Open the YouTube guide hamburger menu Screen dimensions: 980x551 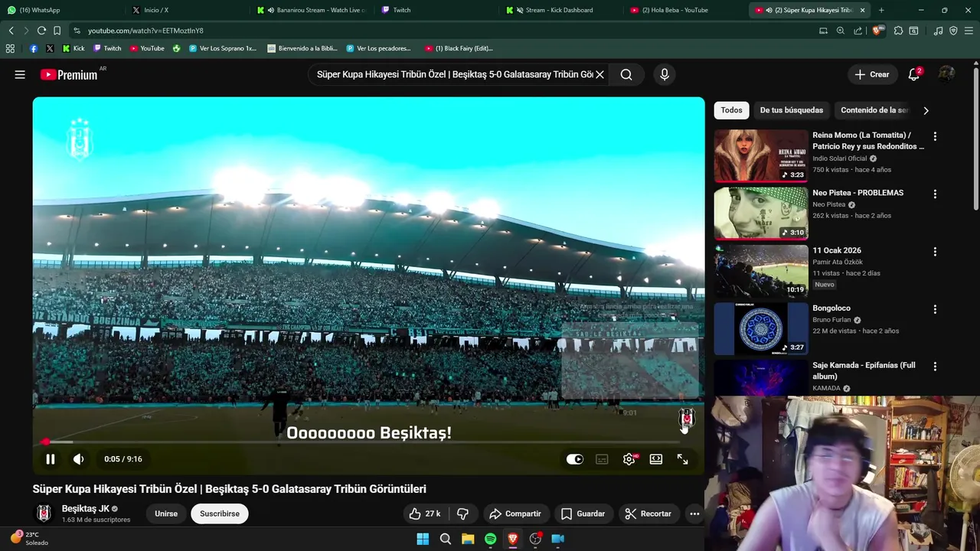20,74
